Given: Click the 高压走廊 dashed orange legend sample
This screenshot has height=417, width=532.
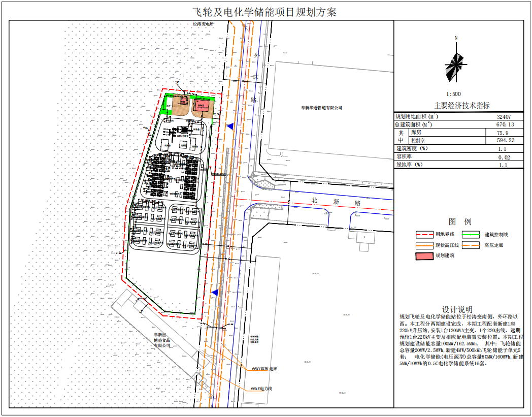Looking at the screenshot, I should point(471,245).
